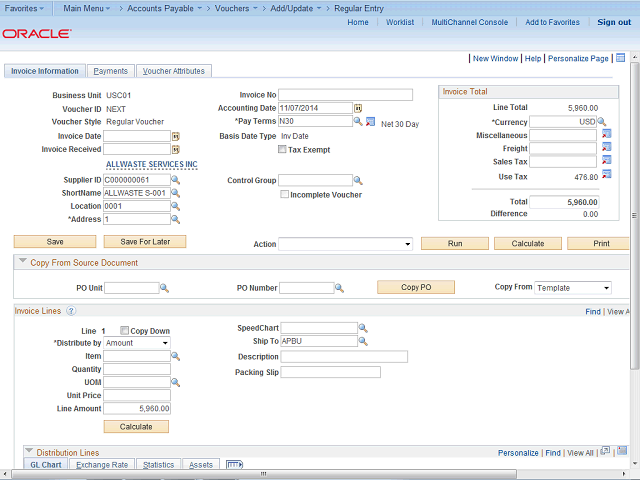The image size is (640, 480).
Task: Expand the Copy From Template dropdown
Action: tap(573, 288)
